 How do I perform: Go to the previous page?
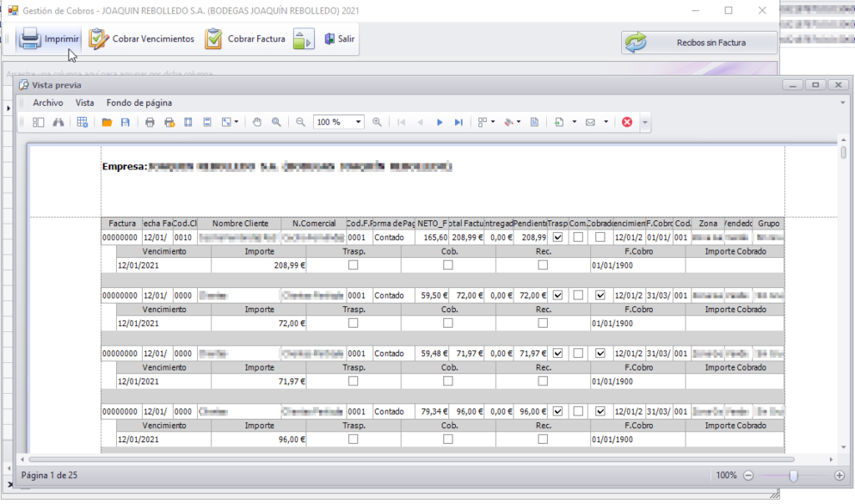click(x=420, y=123)
